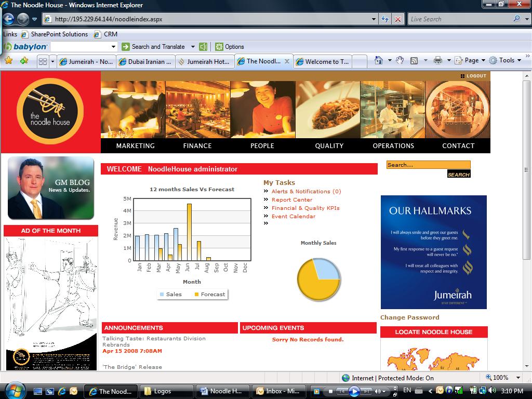Switch to Inbox - Mi... taskbar window

280,391
